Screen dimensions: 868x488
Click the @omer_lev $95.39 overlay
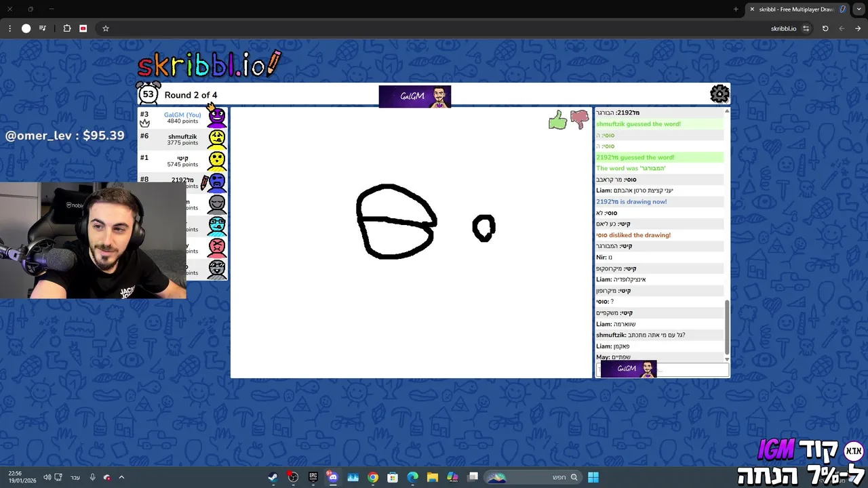(65, 136)
